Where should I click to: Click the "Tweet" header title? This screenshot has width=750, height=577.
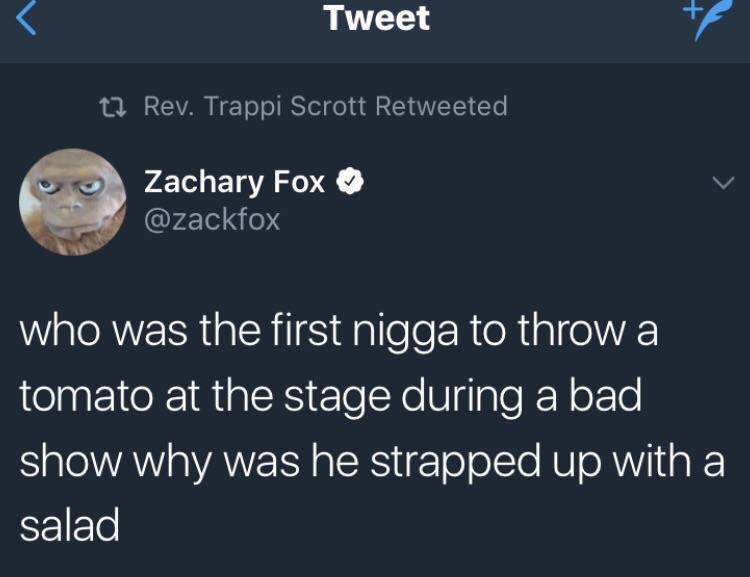click(377, 18)
